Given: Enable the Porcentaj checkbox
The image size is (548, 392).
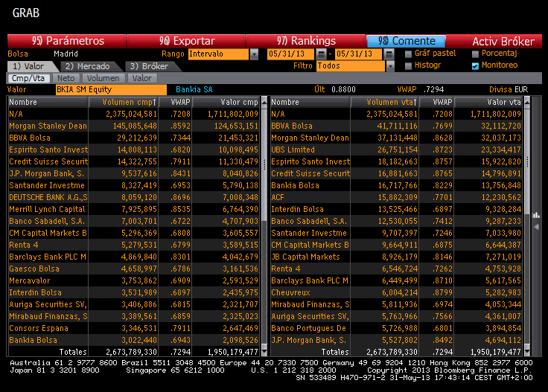Looking at the screenshot, I should click(475, 54).
